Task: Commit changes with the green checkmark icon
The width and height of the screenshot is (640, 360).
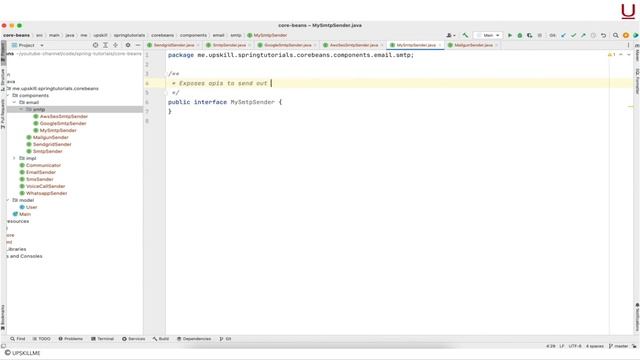Action: point(573,36)
